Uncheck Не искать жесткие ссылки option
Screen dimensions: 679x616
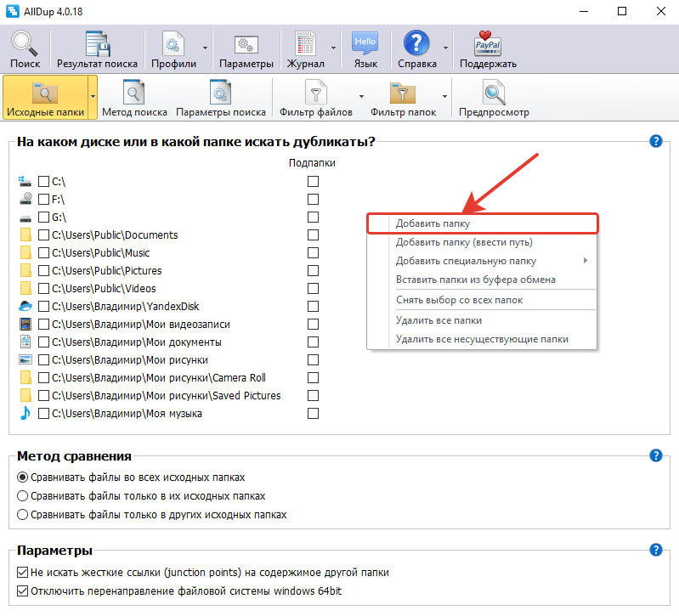(22, 573)
